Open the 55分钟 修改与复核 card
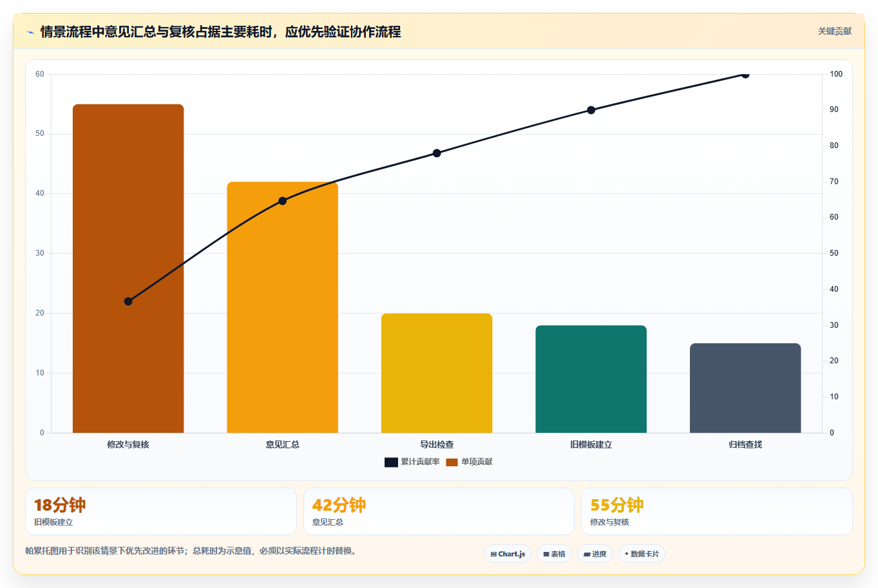The width and height of the screenshot is (878, 588). pyautogui.click(x=716, y=511)
